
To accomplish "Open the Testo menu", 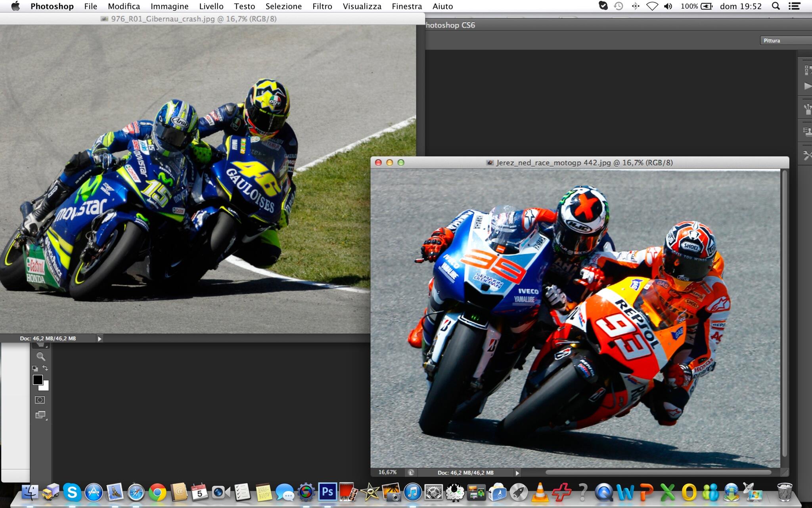I will coord(244,6).
